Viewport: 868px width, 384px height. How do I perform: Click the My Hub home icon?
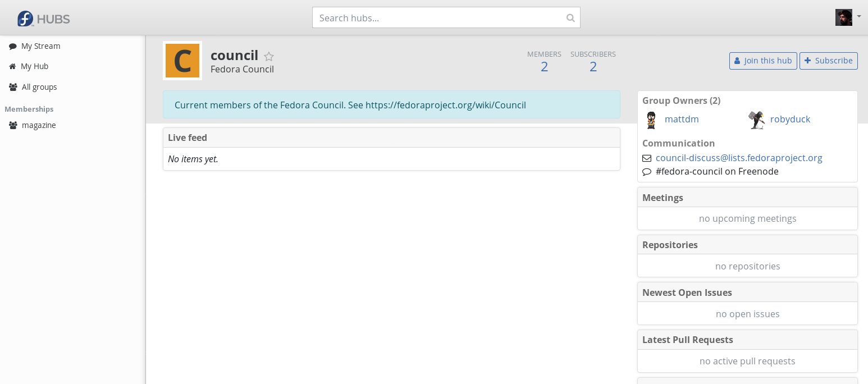(12, 66)
